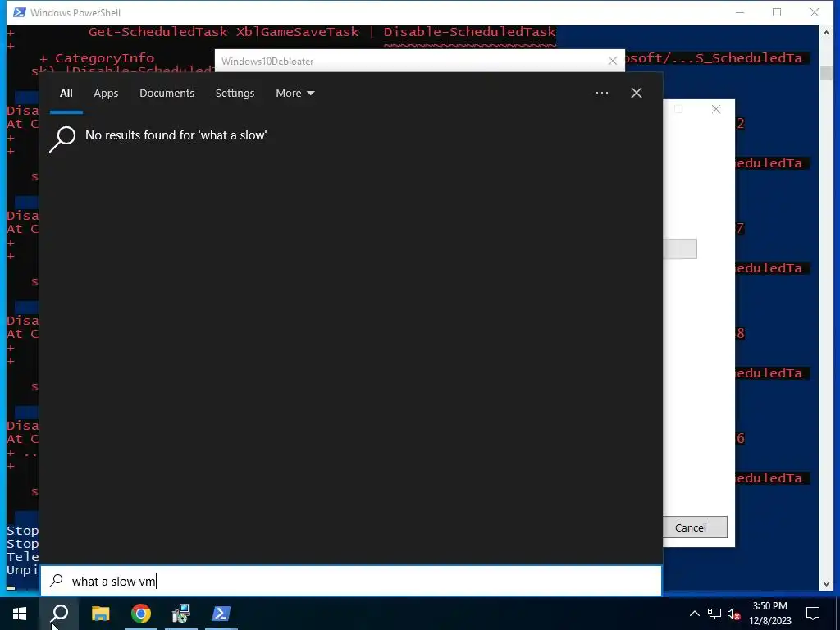Viewport: 840px width, 630px height.
Task: Maximize the Windows PowerShell window
Action: [x=777, y=12]
